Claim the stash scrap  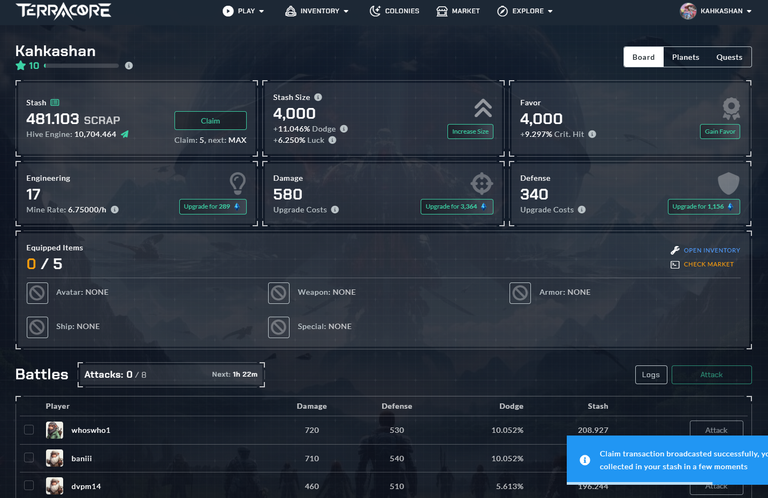click(x=210, y=120)
